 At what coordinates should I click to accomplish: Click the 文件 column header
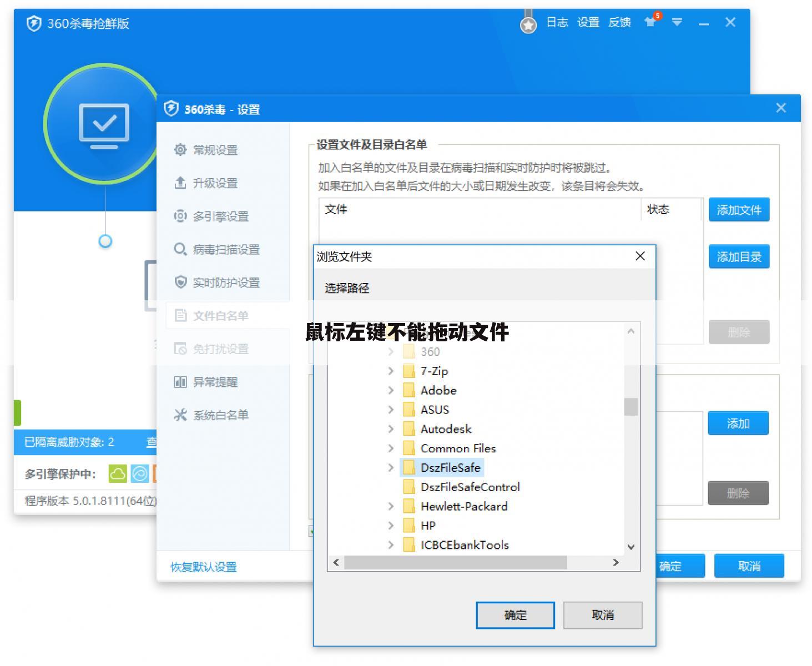480,209
